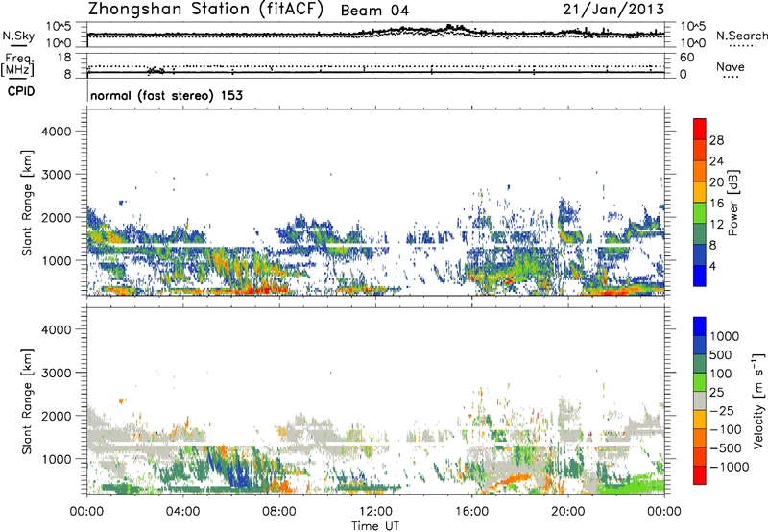Click the 21/Jan/2013 date label
The image size is (768, 532).
[613, 9]
